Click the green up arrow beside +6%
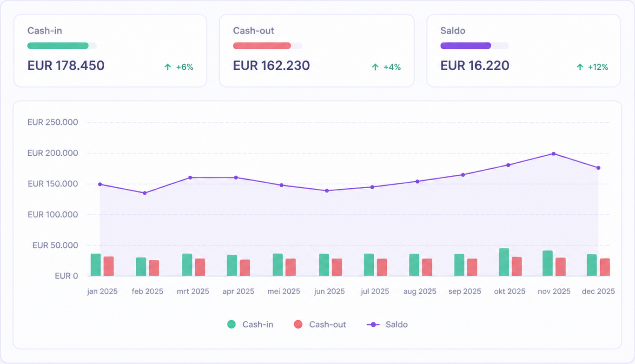Image resolution: width=635 pixels, height=364 pixels. click(168, 67)
